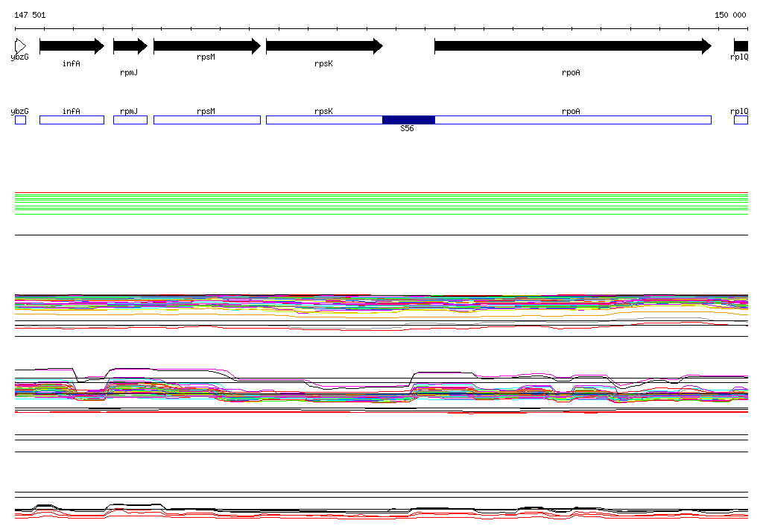Click the ybzG blue outlined box
The image size is (763, 532).
[20, 120]
